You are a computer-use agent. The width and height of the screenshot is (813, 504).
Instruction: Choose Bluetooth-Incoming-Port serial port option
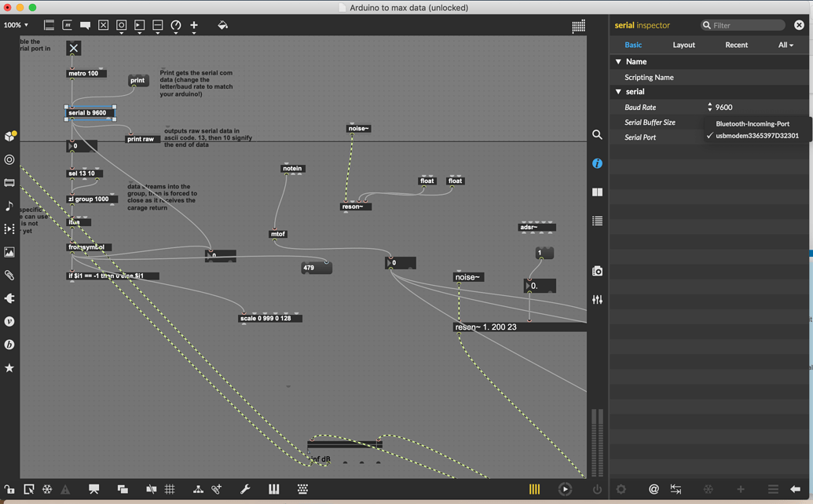753,124
